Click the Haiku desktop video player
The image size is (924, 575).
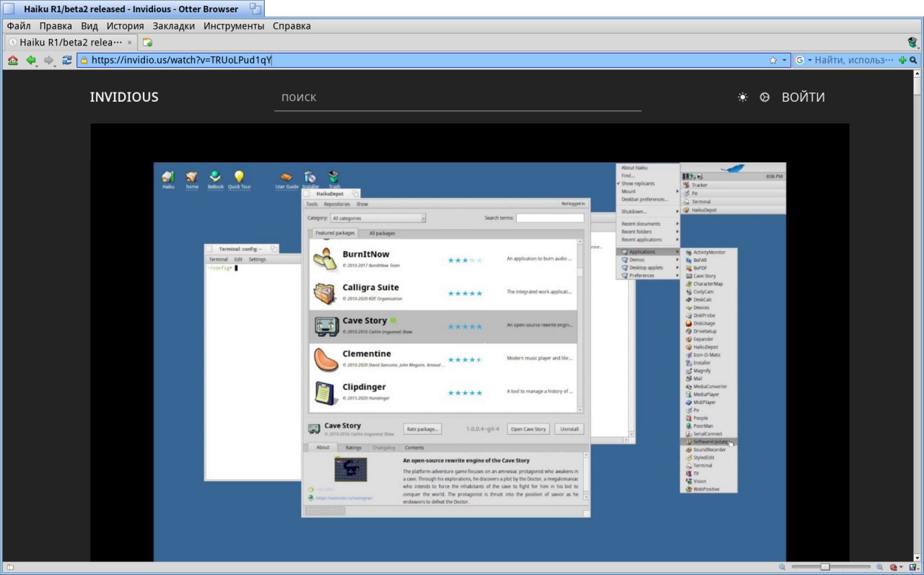point(469,342)
